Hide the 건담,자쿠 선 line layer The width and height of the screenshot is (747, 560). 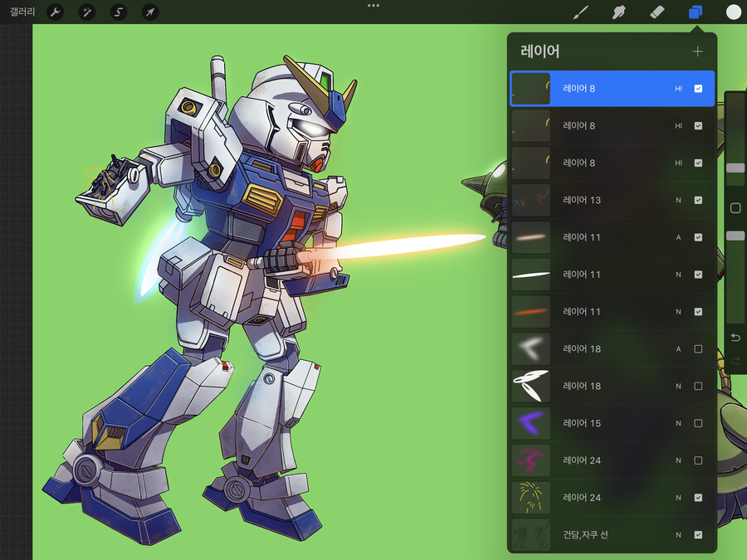(x=698, y=535)
